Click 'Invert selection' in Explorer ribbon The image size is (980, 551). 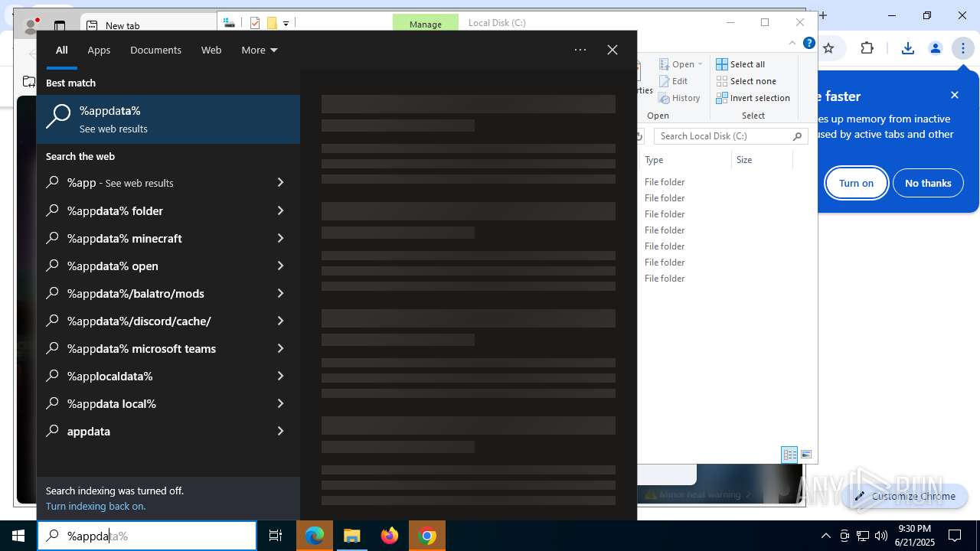tap(753, 98)
